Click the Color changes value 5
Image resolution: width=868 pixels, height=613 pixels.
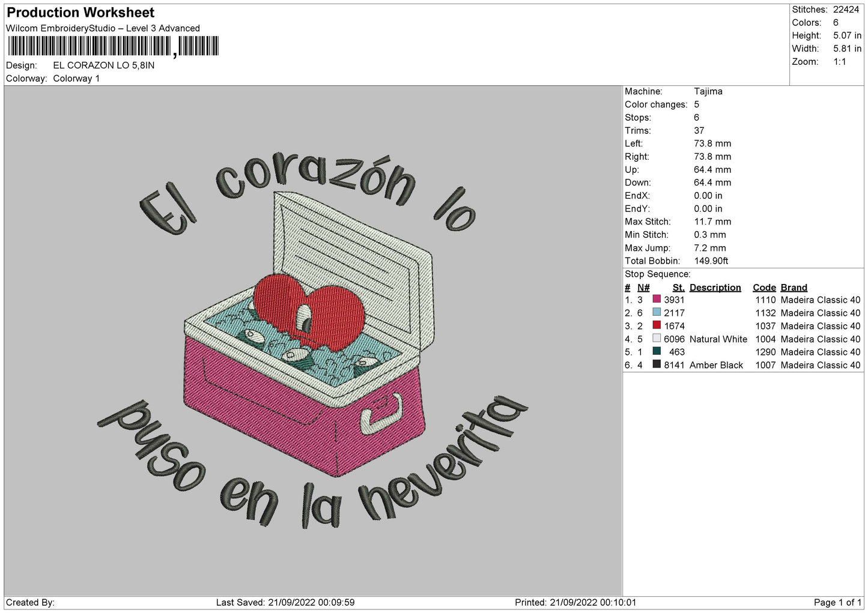point(697,104)
